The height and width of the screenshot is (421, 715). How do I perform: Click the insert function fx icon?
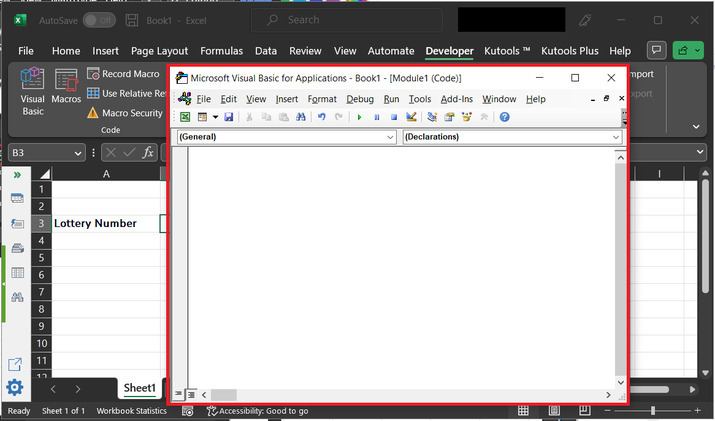(148, 152)
